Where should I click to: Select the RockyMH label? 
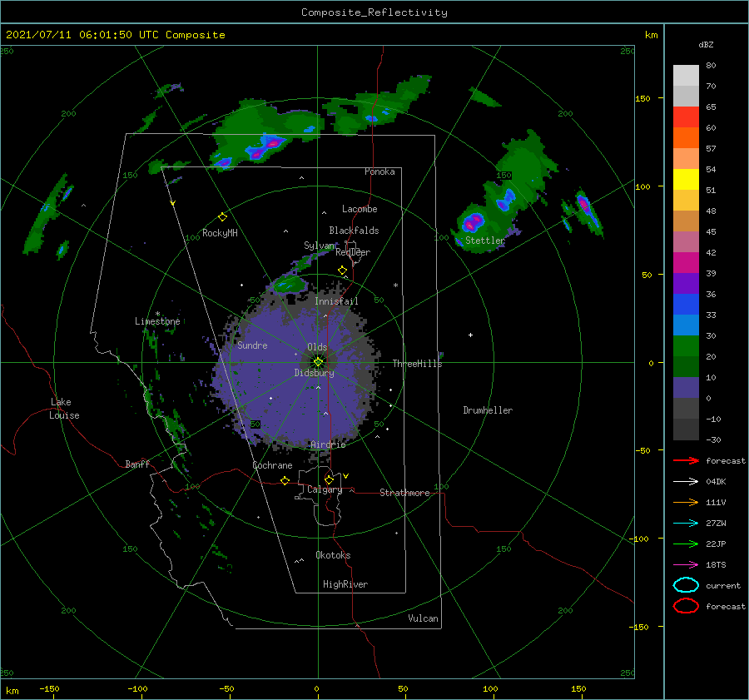click(220, 233)
